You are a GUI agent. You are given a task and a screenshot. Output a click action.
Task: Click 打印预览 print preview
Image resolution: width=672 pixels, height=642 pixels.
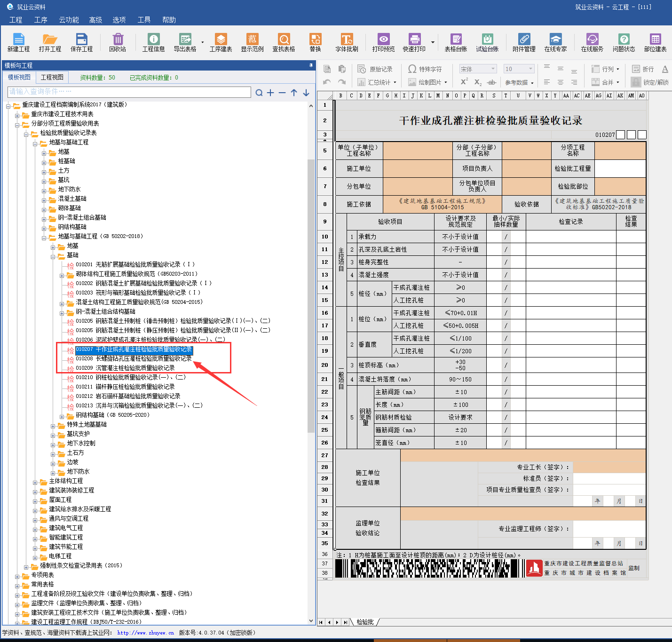pyautogui.click(x=383, y=42)
